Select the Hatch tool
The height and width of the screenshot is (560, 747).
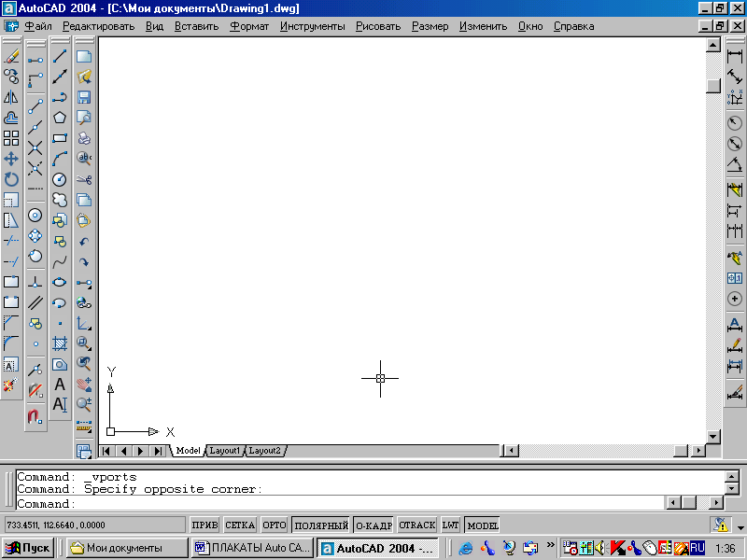(x=60, y=343)
